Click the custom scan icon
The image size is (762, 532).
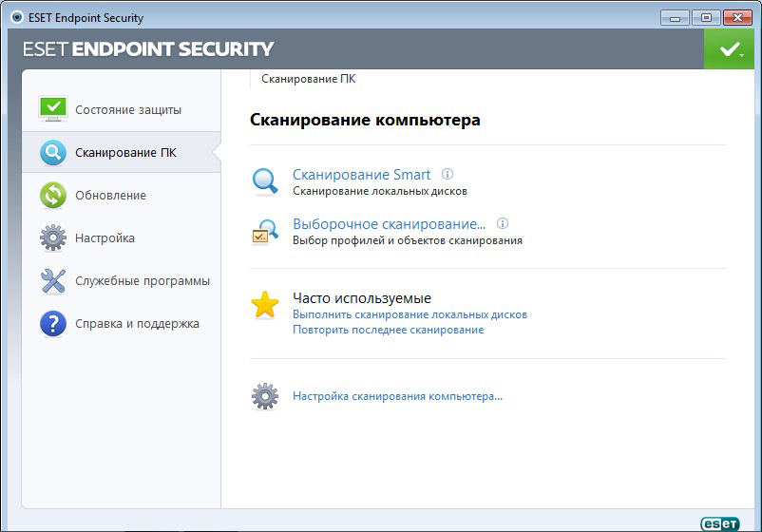(265, 231)
